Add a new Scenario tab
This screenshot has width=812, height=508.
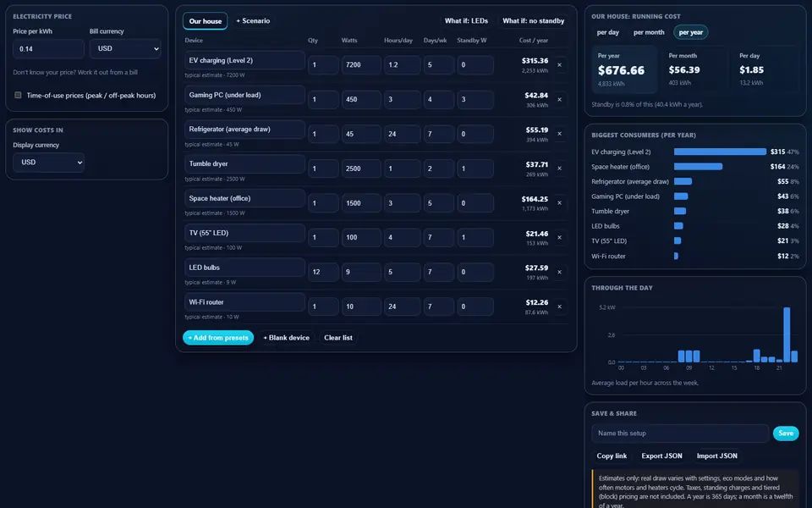[x=253, y=21]
